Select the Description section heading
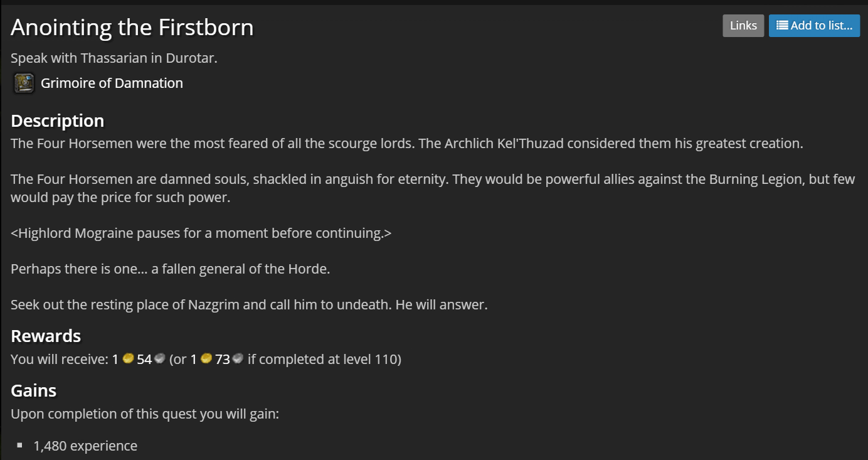This screenshot has width=868, height=460. tap(58, 120)
